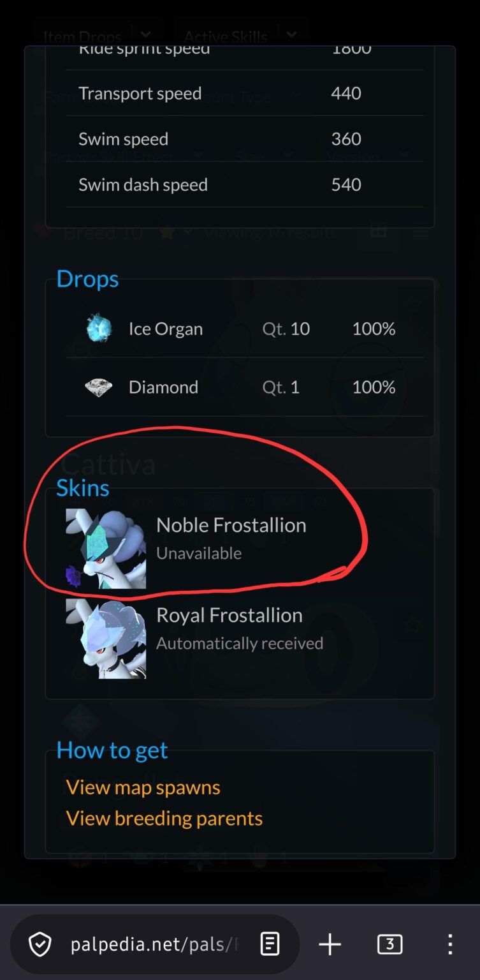Screen dimensions: 480x980
Task: Expand the Active Skills dropdown arrow
Action: pos(292,36)
